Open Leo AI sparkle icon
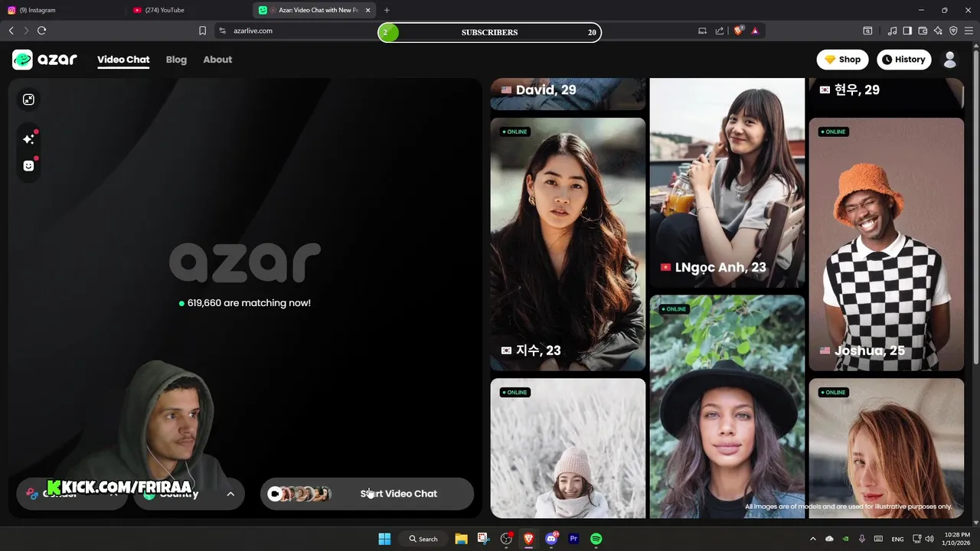The width and height of the screenshot is (980, 551). pos(938,31)
